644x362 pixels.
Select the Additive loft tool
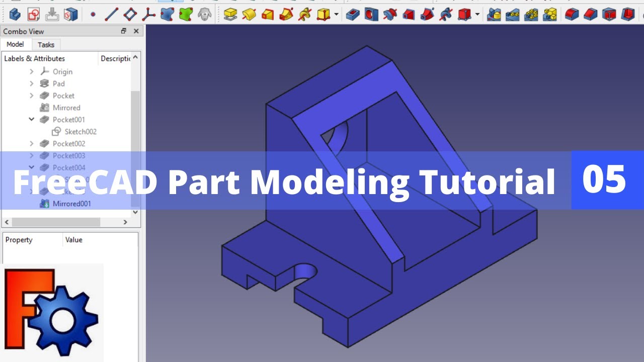click(x=268, y=14)
